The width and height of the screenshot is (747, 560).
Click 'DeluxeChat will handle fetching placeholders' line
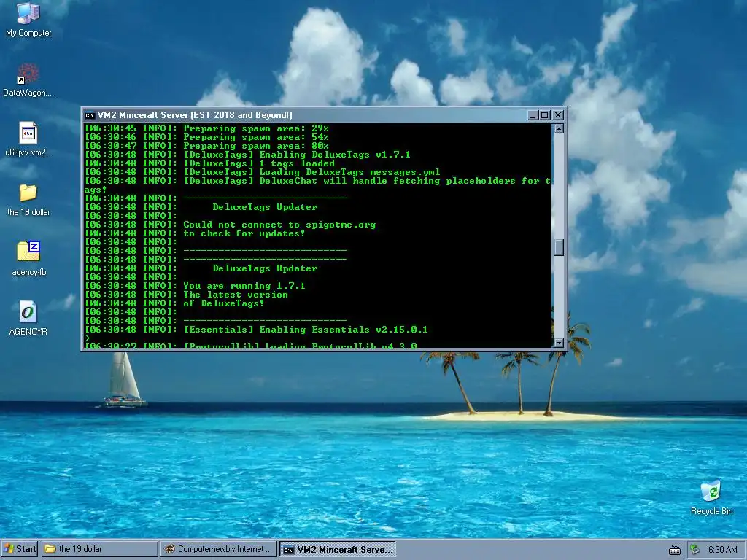[x=317, y=181]
